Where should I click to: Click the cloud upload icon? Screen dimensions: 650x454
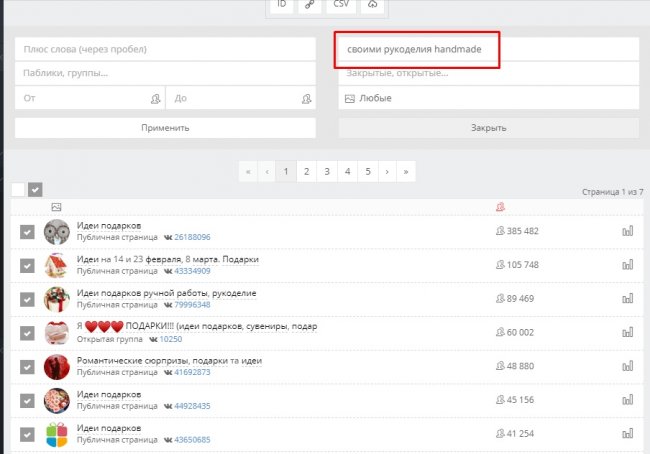(372, 5)
